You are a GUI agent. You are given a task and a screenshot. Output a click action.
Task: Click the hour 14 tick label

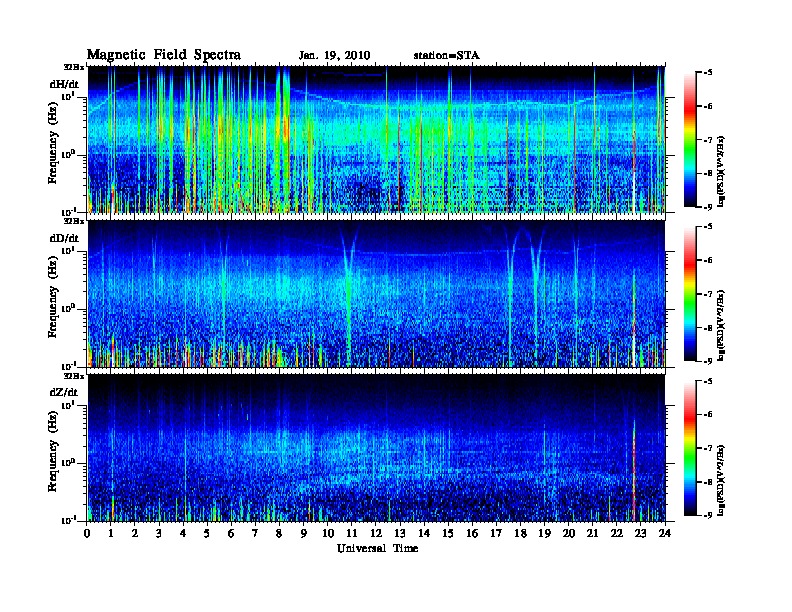click(x=424, y=533)
